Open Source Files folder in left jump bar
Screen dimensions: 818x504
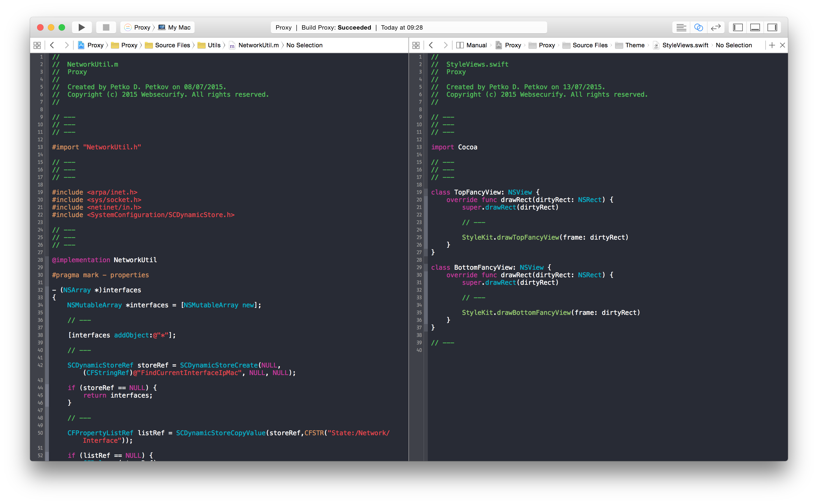point(168,45)
